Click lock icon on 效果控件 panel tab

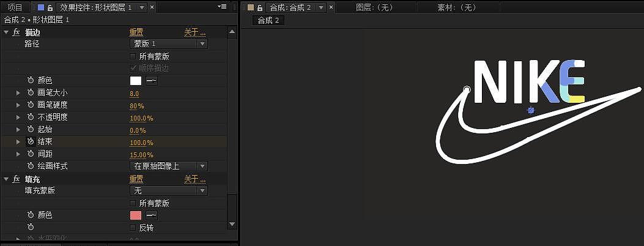(x=50, y=7)
